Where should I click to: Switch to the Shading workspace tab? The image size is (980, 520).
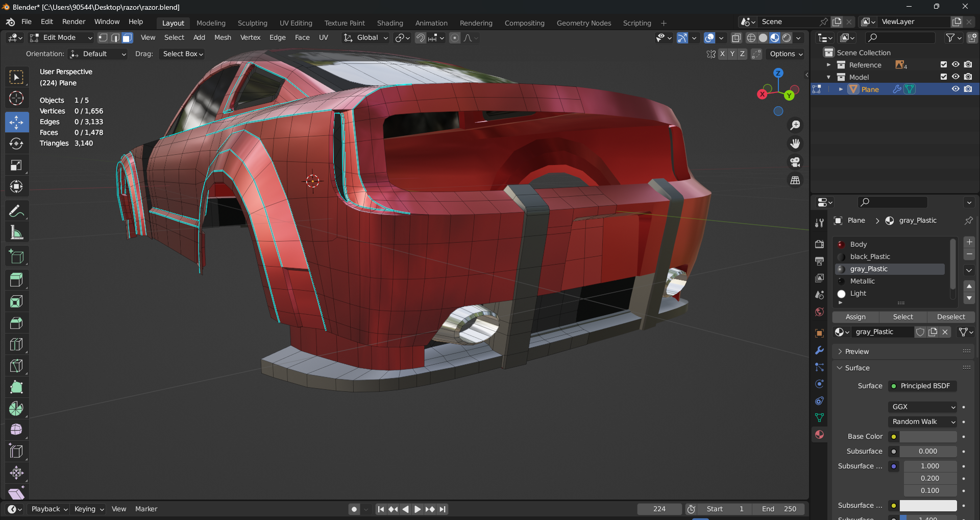coord(389,23)
